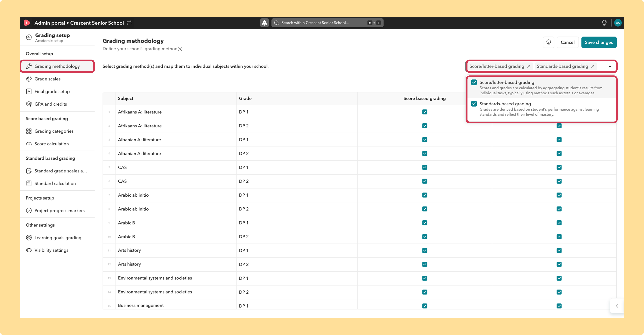Viewport: 644px width, 335px height.
Task: Click the rocket launch icon
Action: click(264, 23)
